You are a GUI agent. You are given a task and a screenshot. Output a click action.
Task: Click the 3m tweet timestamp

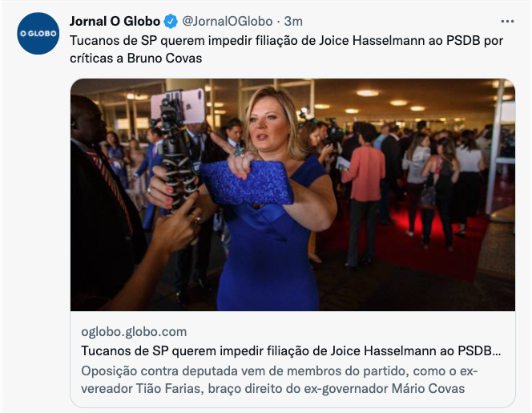click(x=293, y=22)
